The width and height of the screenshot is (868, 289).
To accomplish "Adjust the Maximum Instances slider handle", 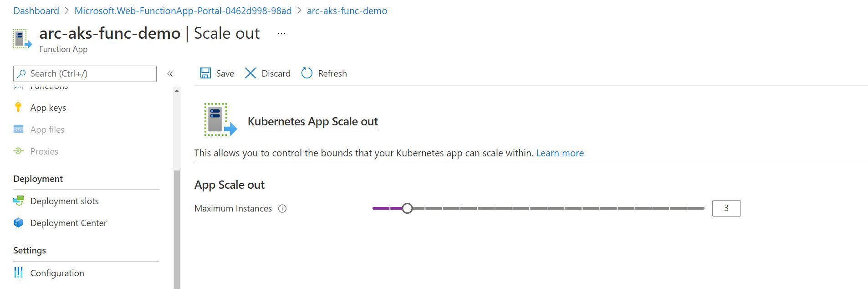I will [x=407, y=208].
